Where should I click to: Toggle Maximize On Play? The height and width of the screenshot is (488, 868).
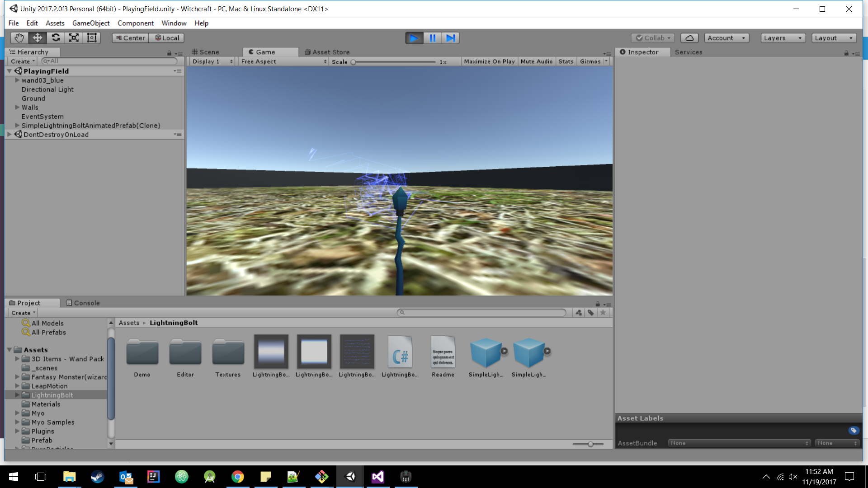tap(489, 61)
